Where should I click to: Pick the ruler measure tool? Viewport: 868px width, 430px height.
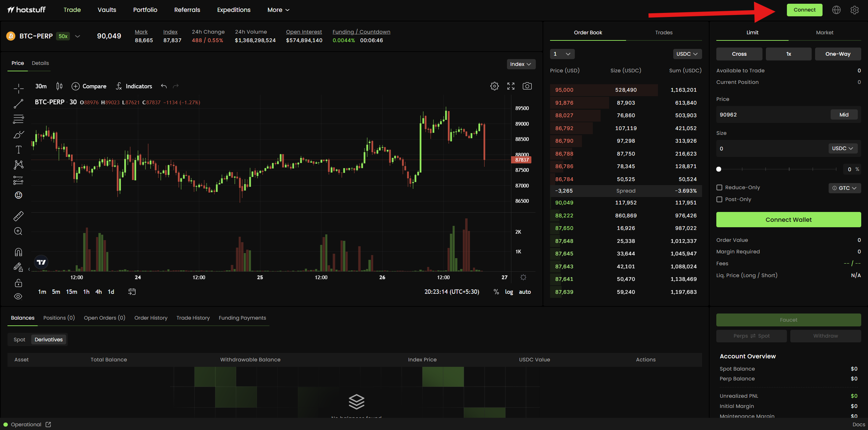[x=18, y=216]
